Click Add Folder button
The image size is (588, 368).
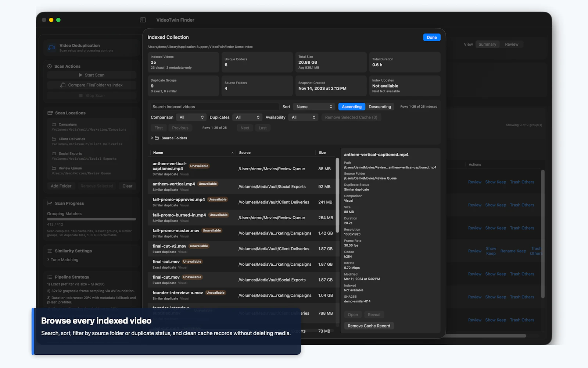click(61, 186)
